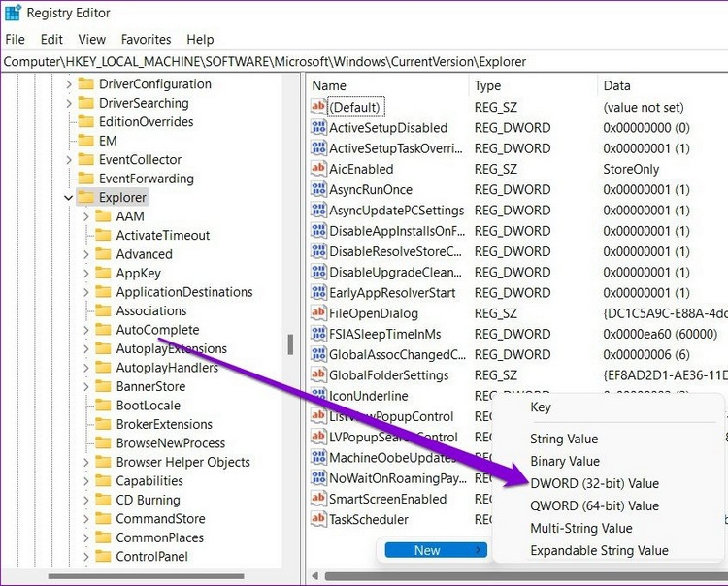Choose Binary Value from submenu
This screenshot has width=728, height=586.
[565, 461]
